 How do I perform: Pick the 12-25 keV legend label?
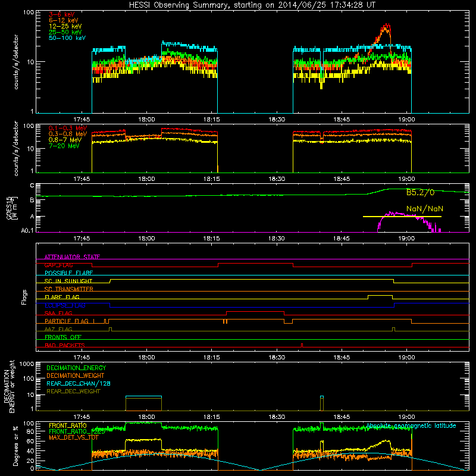tap(65, 26)
